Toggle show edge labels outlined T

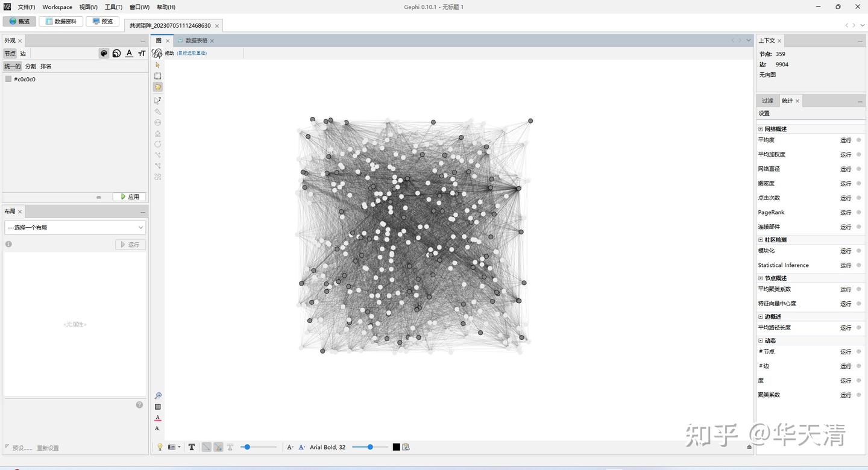230,447
